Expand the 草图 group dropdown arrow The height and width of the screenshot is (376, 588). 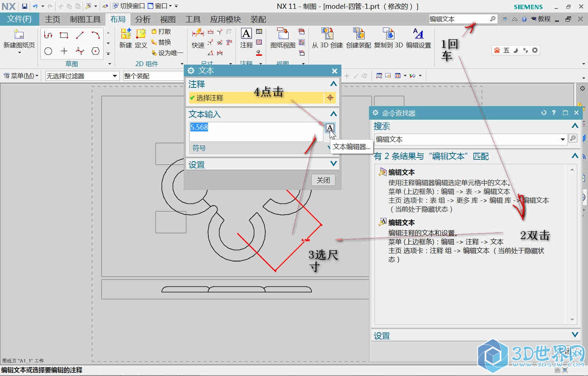(x=109, y=64)
